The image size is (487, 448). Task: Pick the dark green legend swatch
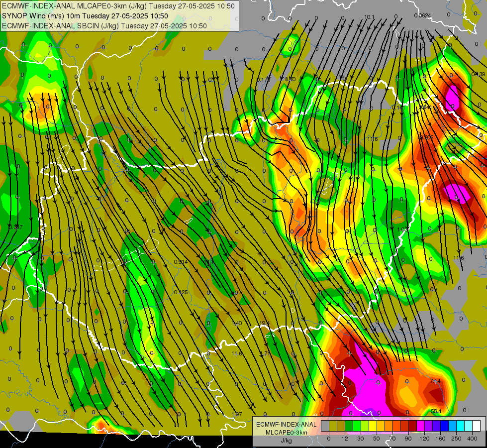pos(349,426)
